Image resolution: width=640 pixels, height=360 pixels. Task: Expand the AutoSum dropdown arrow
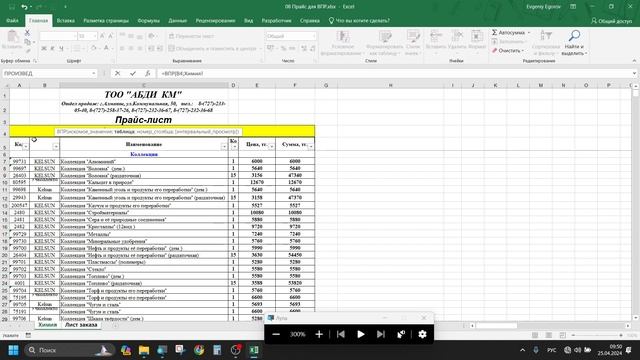(529, 32)
